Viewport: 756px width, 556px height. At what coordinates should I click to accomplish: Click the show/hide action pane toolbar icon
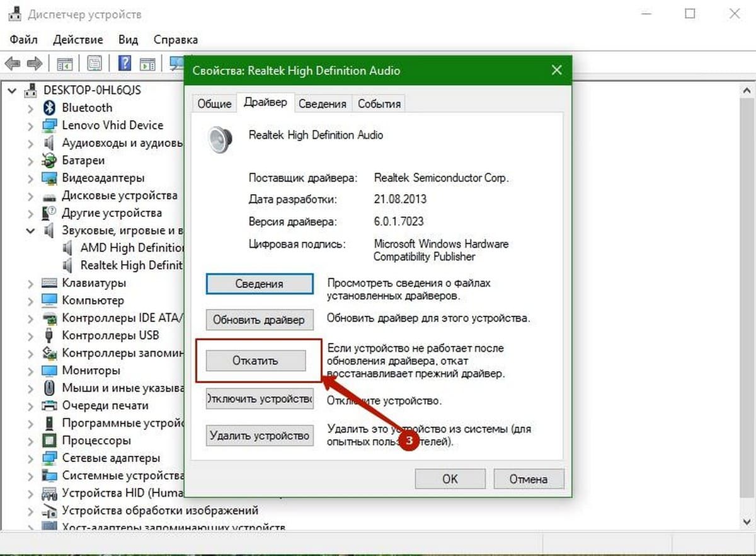pyautogui.click(x=147, y=64)
